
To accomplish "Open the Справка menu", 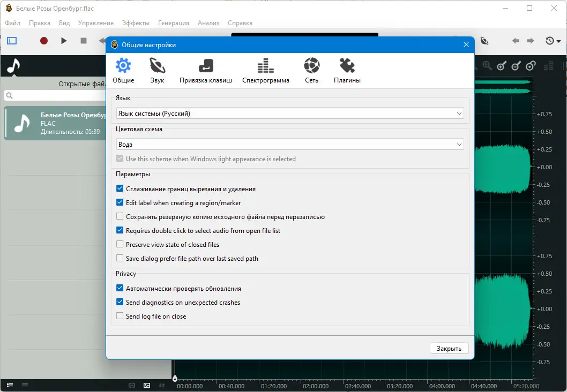I will pos(240,23).
